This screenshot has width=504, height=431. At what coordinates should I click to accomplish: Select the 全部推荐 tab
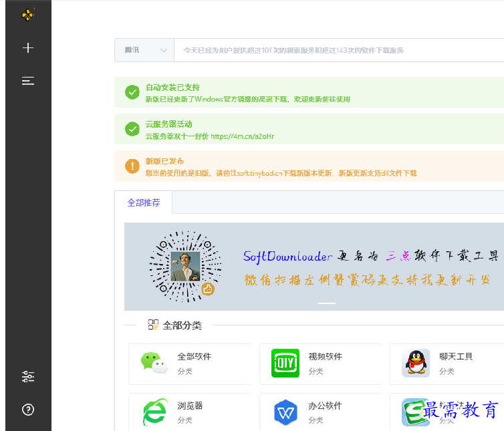point(143,202)
